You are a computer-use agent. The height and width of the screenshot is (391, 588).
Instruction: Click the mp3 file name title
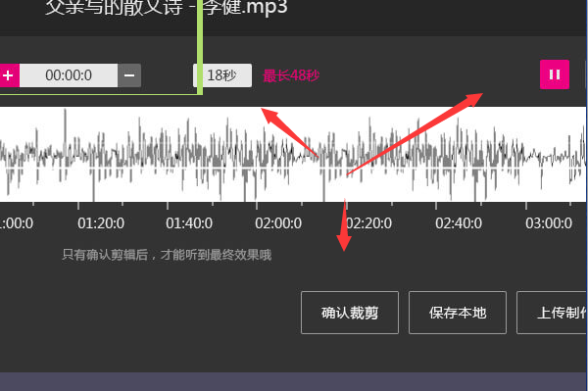pyautogui.click(x=167, y=8)
